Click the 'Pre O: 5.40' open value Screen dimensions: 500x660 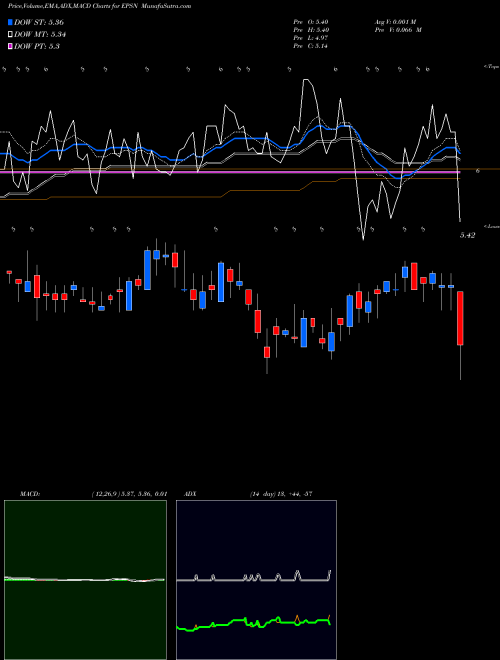311,21
